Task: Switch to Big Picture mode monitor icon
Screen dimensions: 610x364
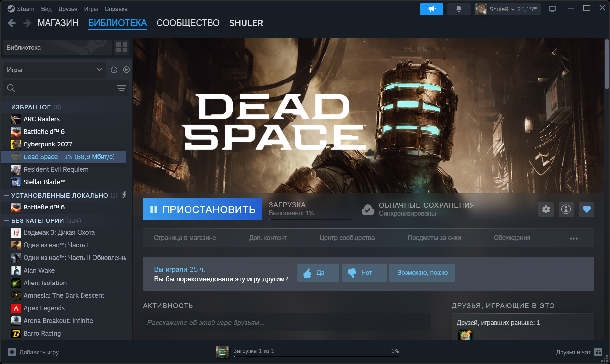Action: pyautogui.click(x=552, y=9)
